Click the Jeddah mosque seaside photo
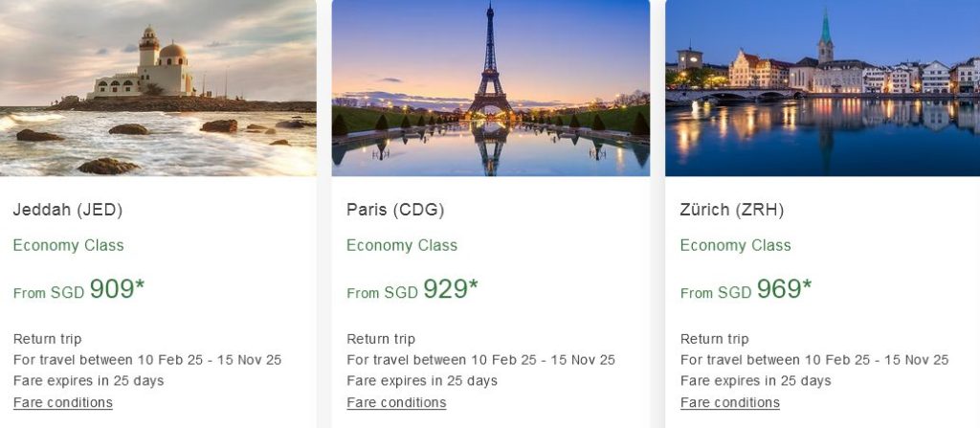The width and height of the screenshot is (980, 428). pyautogui.click(x=158, y=88)
